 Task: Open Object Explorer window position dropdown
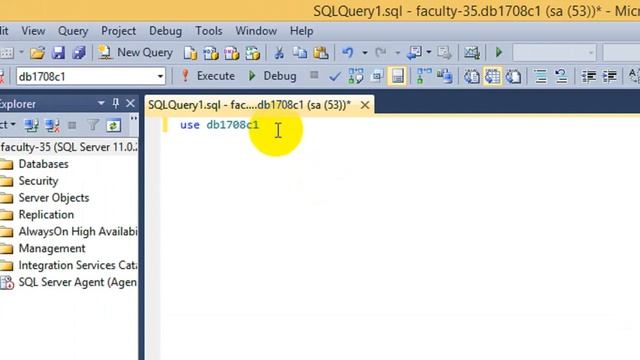(x=101, y=104)
